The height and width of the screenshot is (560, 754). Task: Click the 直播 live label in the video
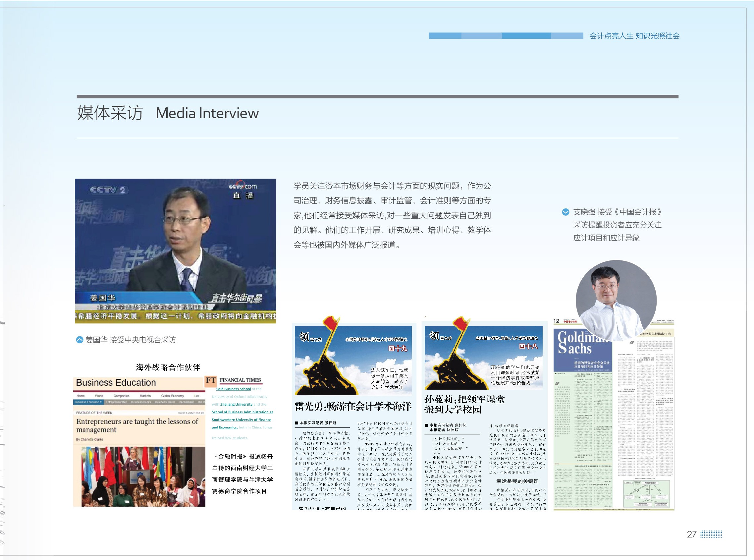[x=243, y=195]
